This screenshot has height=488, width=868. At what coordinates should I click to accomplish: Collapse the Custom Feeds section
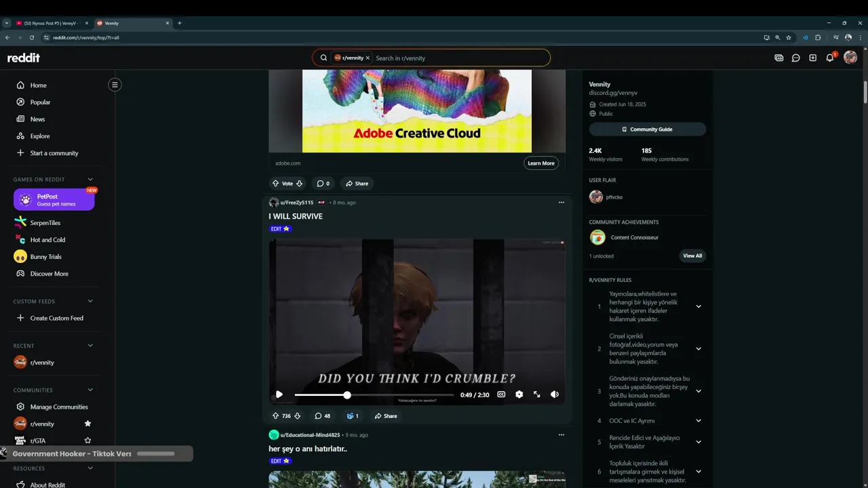click(90, 302)
